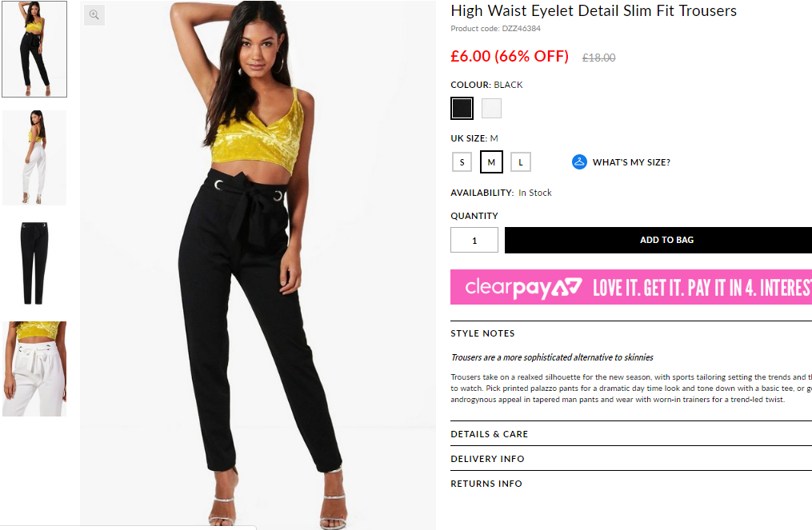Select size S
812x530 pixels.
click(462, 162)
